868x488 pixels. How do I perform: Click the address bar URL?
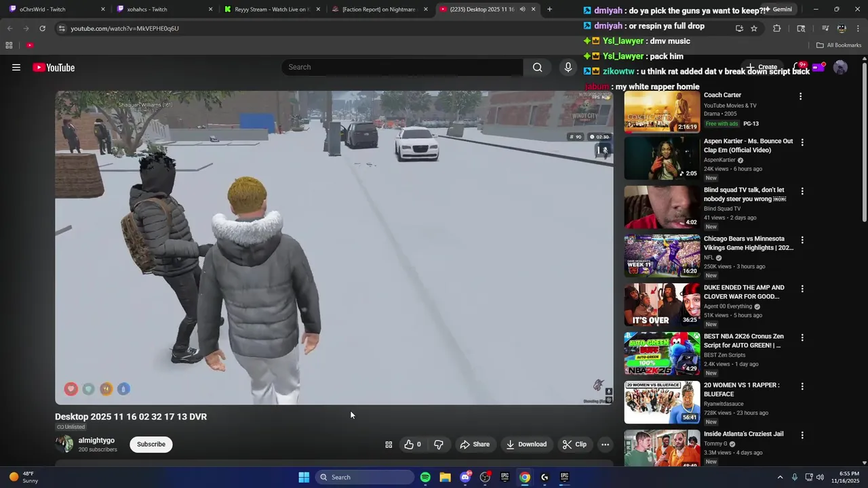click(x=125, y=28)
